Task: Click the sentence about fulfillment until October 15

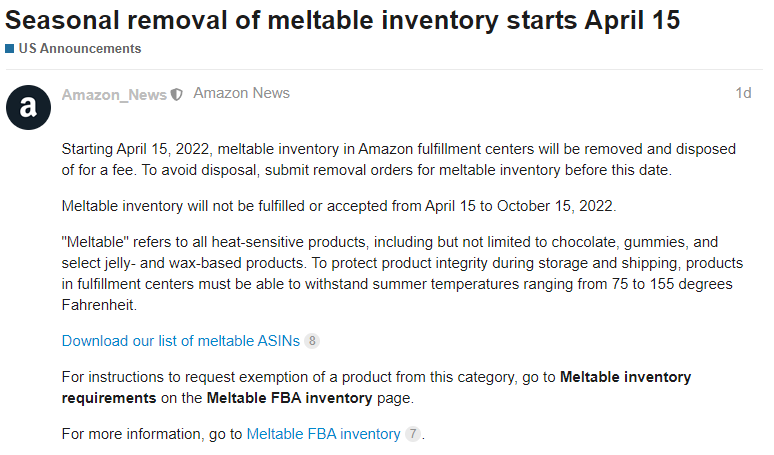Action: (339, 206)
